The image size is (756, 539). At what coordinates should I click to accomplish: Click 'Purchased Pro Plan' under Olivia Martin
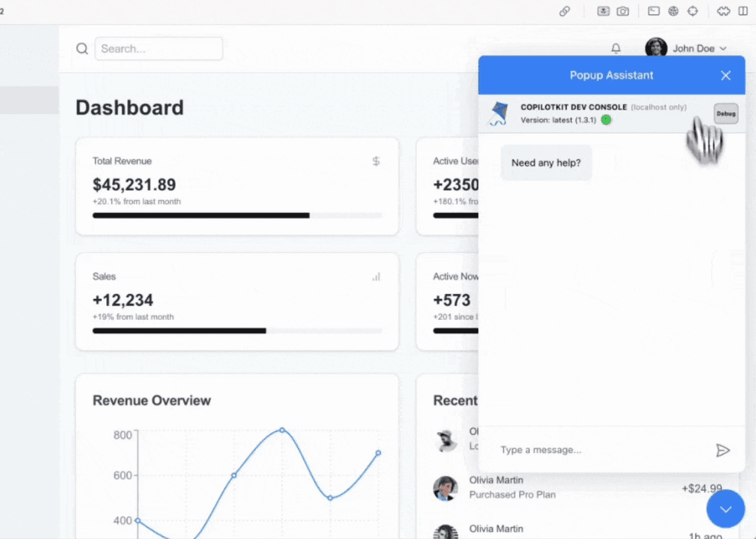click(512, 495)
